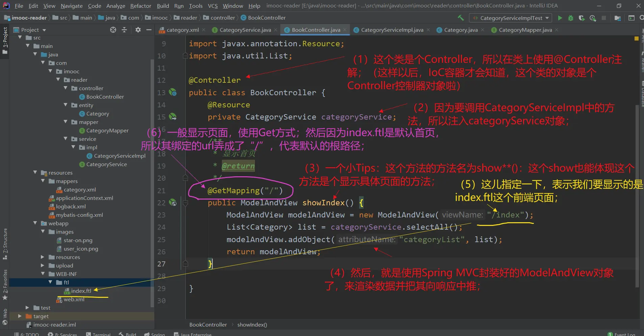Expand the target folder
The image size is (644, 336).
click(20, 316)
